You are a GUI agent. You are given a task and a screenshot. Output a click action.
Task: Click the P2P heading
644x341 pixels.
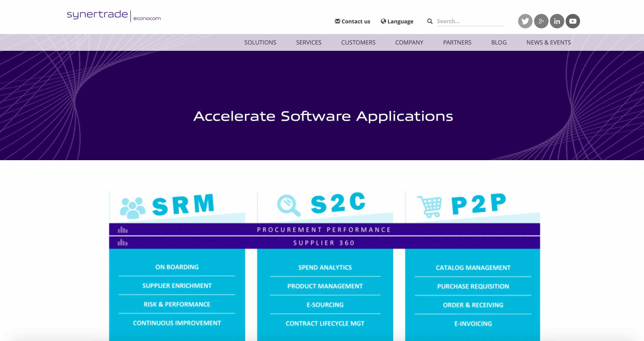tap(479, 204)
